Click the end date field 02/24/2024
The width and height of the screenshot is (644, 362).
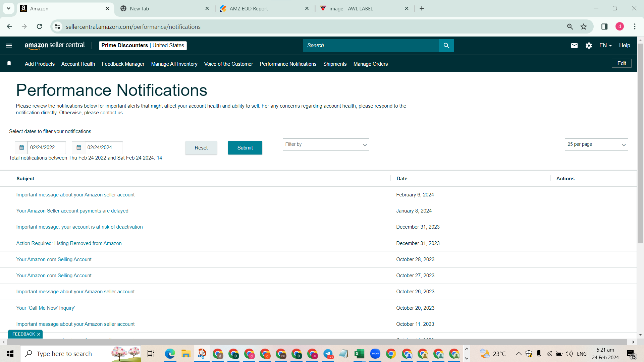104,147
